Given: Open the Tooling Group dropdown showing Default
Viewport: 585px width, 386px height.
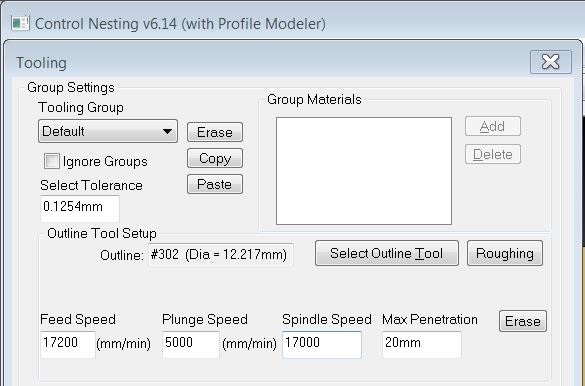Looking at the screenshot, I should coord(108,131).
